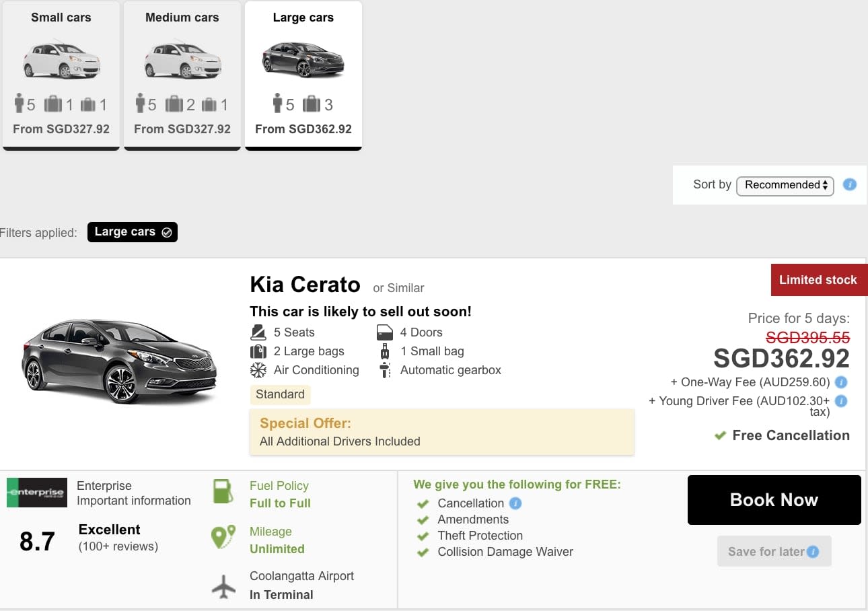Screen dimensions: 868x611
Task: Click the Automatic gearbox icon
Action: [x=385, y=370]
